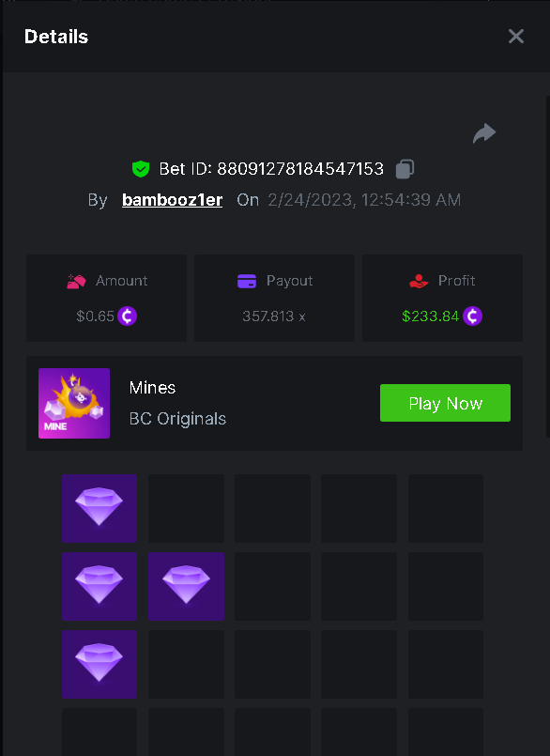The height and width of the screenshot is (756, 550).
Task: Copy the Bet ID with the copy icon
Action: pos(405,169)
